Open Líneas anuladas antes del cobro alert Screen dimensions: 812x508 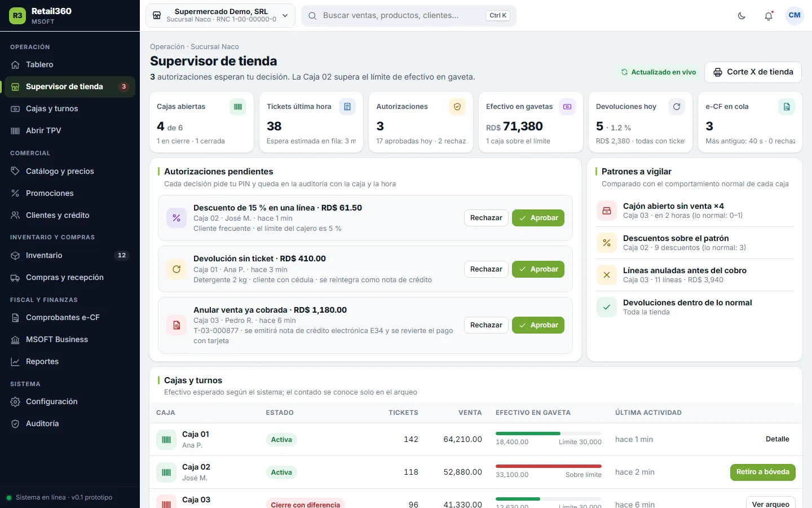pos(695,275)
